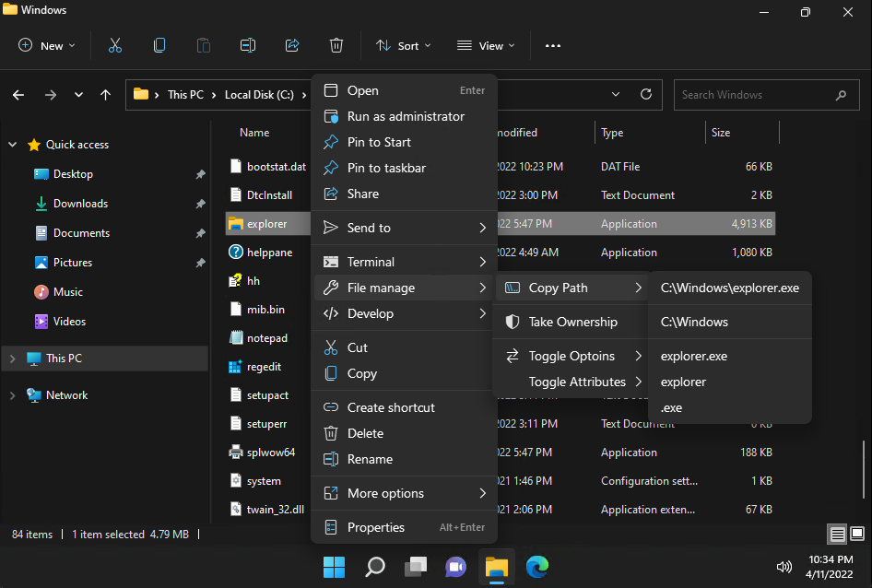Open Microsoft Edge from the taskbar

[x=537, y=566]
